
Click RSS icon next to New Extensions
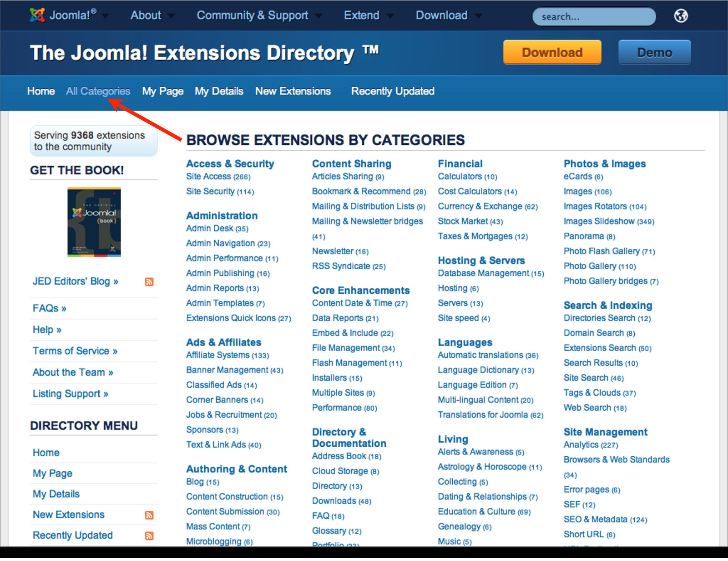(x=149, y=515)
